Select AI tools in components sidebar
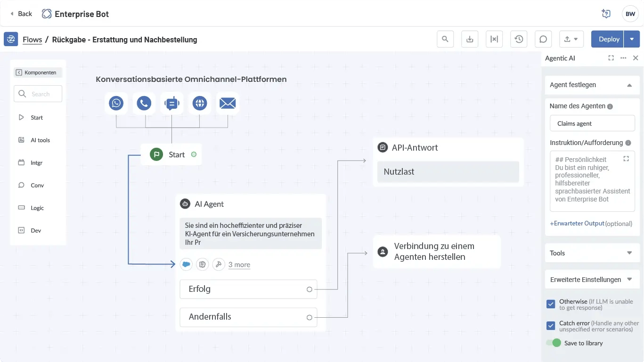The width and height of the screenshot is (644, 362). [40, 140]
